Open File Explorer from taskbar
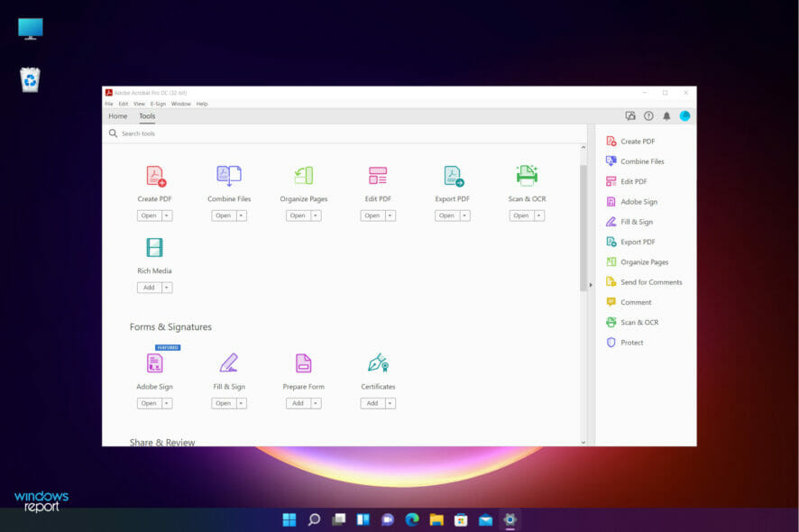 click(x=436, y=519)
